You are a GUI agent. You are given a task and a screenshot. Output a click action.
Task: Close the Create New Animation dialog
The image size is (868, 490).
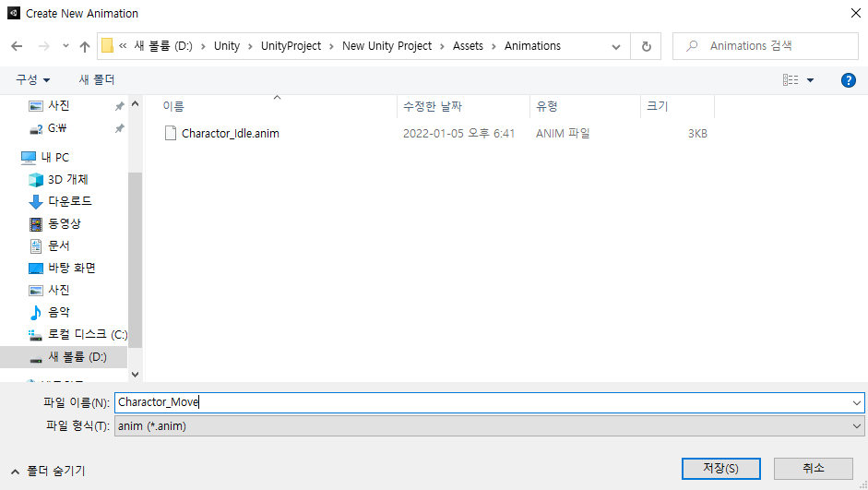tap(855, 13)
